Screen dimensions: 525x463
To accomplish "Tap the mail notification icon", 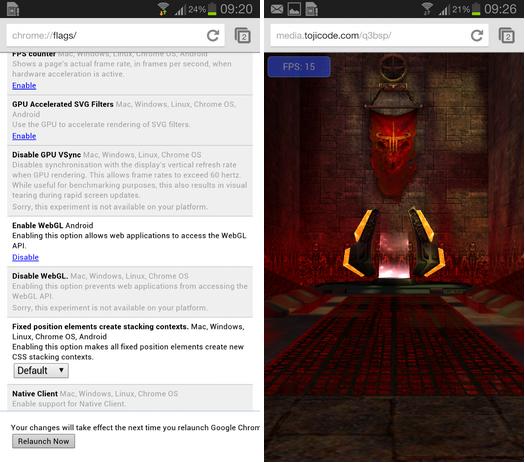I will 277,9.
